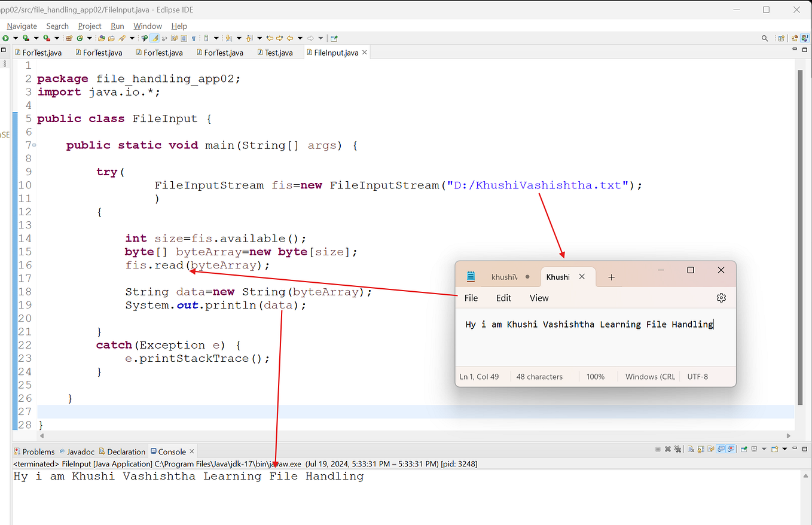Enable Scroll Lock in the Console view
This screenshot has height=525, width=812.
coord(701,451)
